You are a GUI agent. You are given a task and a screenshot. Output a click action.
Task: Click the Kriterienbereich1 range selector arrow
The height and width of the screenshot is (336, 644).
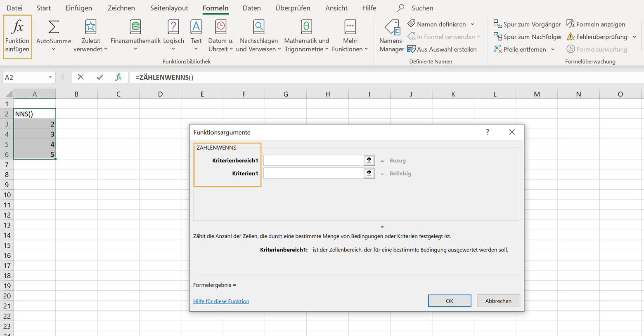pyautogui.click(x=369, y=160)
